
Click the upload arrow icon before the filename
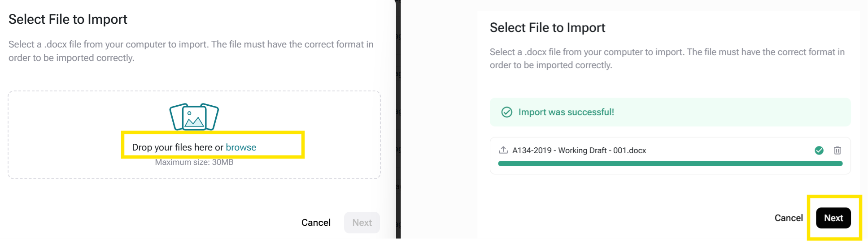pyautogui.click(x=503, y=150)
